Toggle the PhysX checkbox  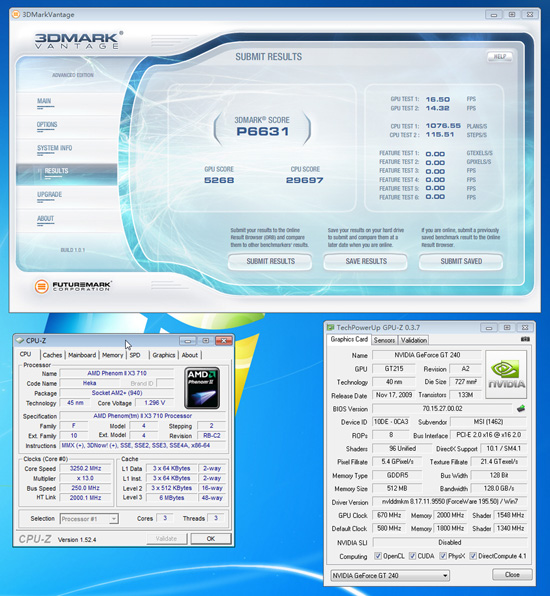pyautogui.click(x=443, y=556)
